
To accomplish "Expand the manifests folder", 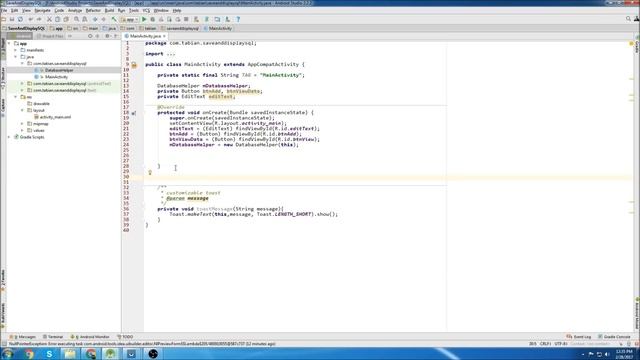I will click(x=16, y=50).
